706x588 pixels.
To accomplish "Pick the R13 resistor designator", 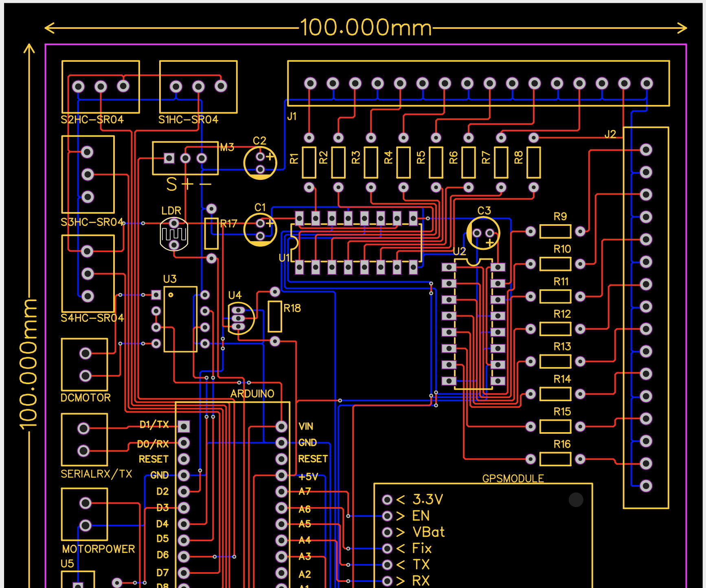I will [x=562, y=347].
